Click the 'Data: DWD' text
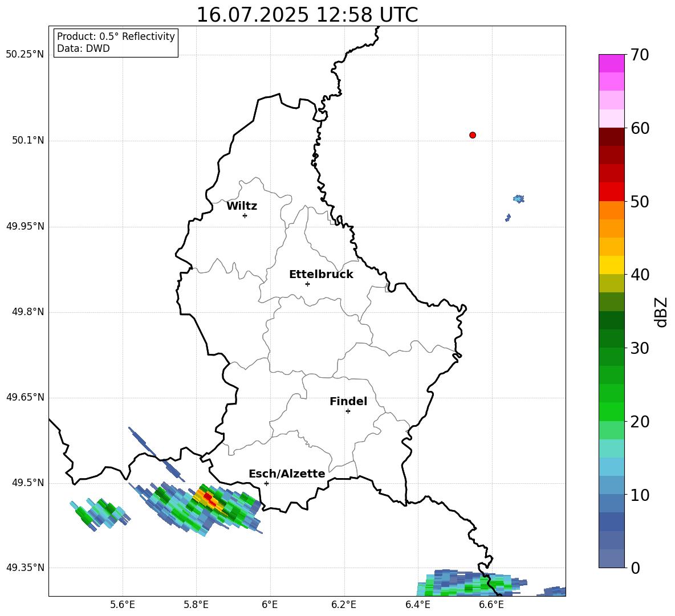This screenshot has width=675, height=616. click(x=83, y=48)
